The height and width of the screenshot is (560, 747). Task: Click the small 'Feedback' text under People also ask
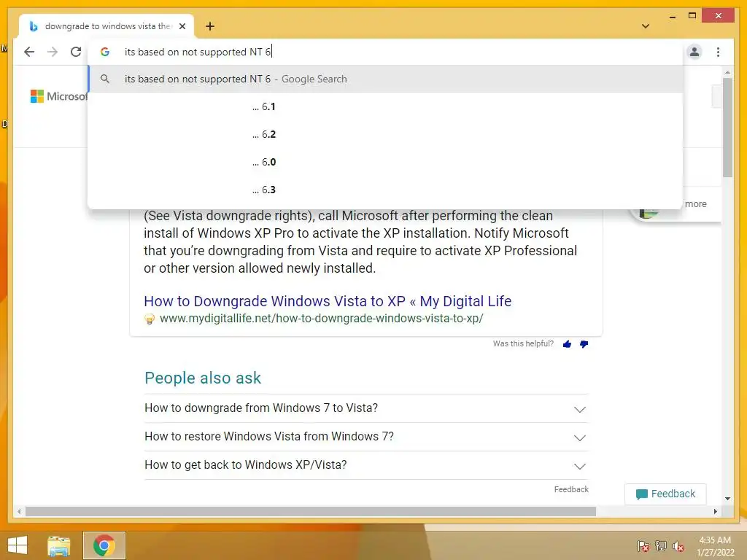pyautogui.click(x=571, y=489)
